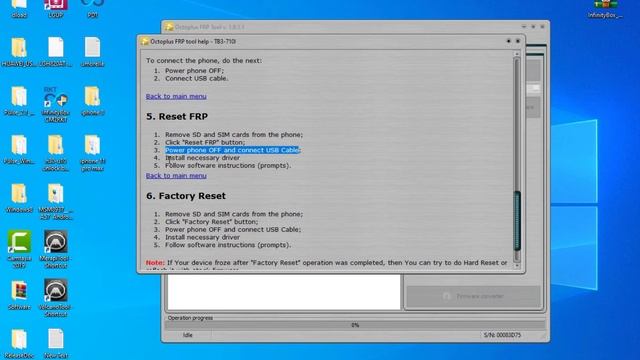Click the Octoplus FRP Tool main window title icon
This screenshot has height=360, width=640.
click(169, 27)
